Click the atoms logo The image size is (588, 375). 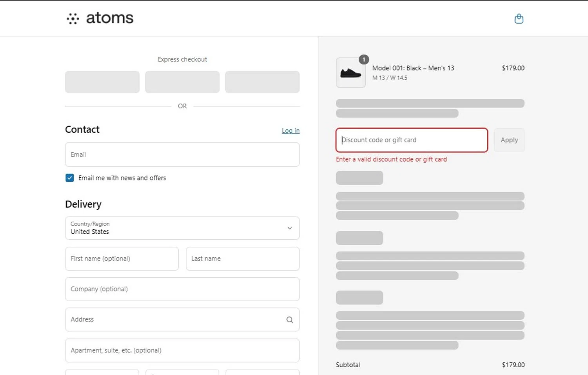point(100,18)
